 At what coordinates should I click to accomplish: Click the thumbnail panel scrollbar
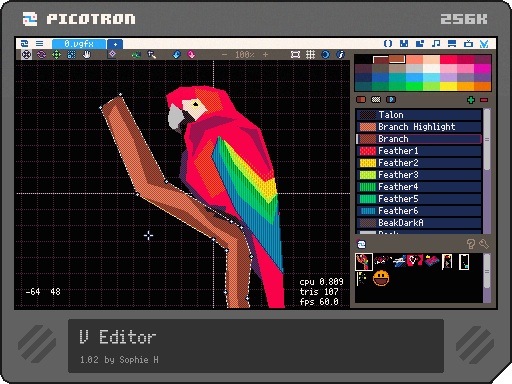click(487, 271)
